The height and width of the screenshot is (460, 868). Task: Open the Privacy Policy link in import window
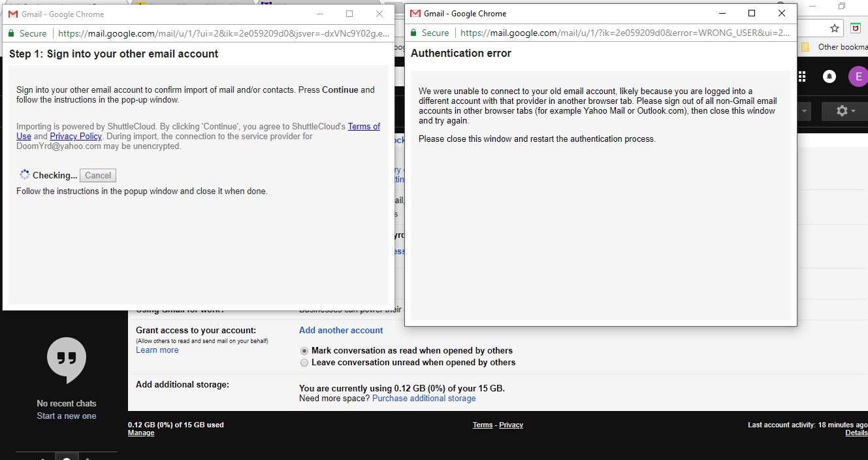tap(76, 136)
